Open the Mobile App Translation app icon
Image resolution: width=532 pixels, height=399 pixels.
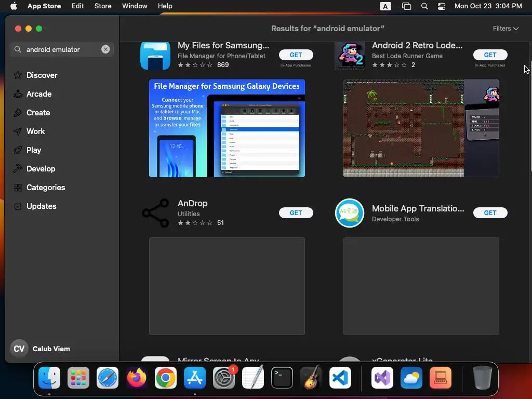coord(350,212)
